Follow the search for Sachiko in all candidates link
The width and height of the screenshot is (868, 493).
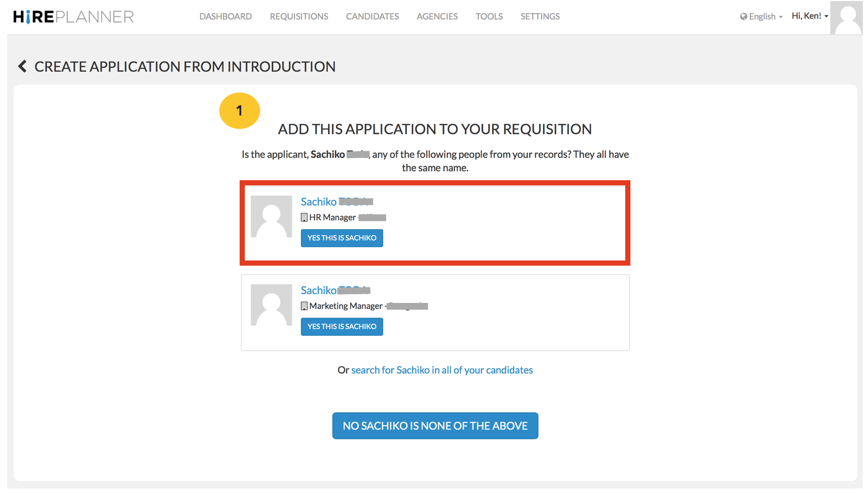pos(442,370)
